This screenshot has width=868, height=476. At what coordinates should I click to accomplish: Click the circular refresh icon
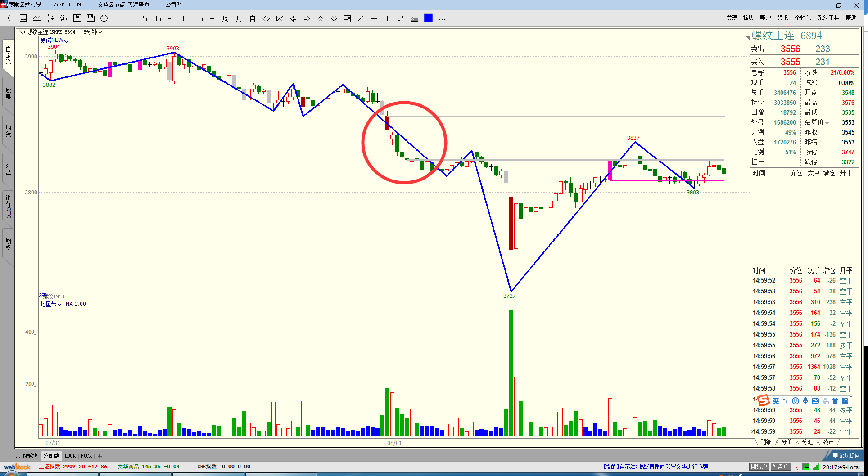104,18
